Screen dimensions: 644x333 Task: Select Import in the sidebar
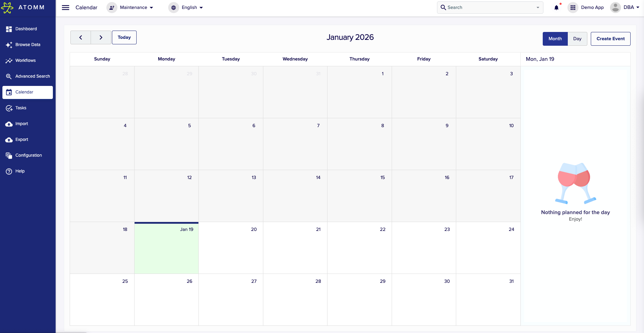click(21, 124)
